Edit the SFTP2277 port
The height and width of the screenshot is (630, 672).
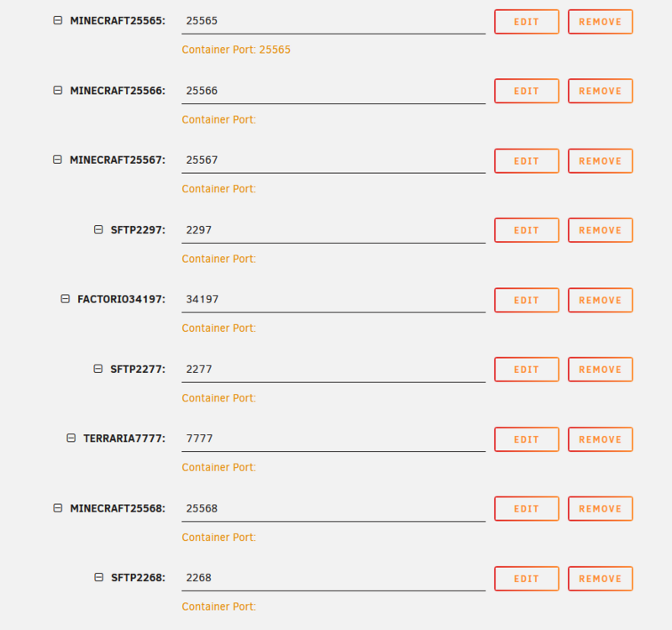tap(527, 370)
